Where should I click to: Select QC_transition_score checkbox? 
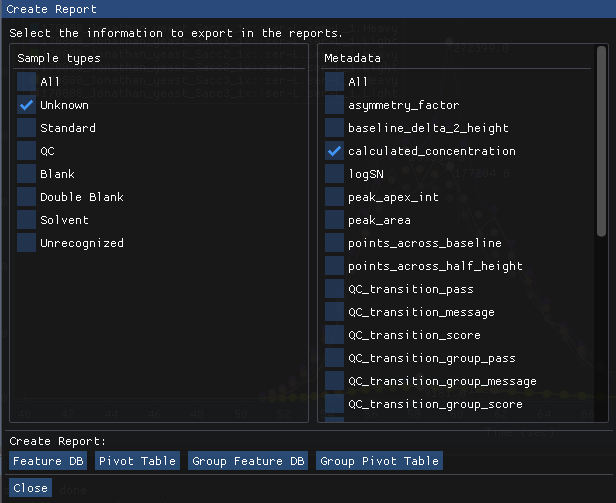click(x=334, y=335)
